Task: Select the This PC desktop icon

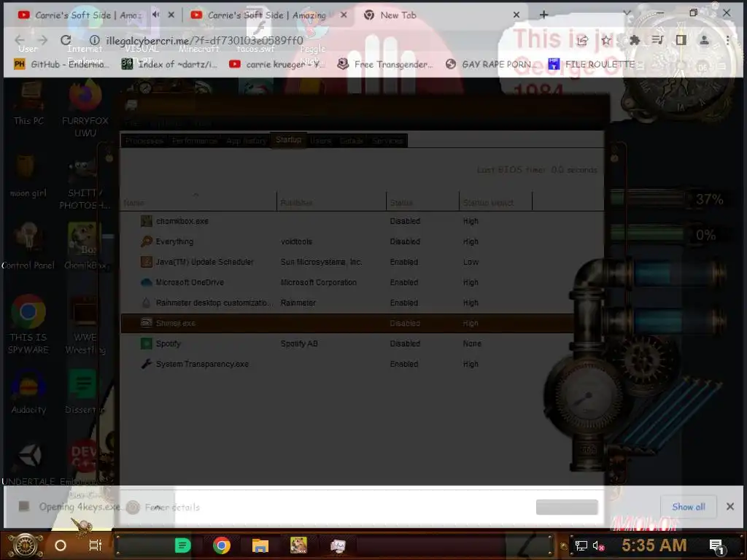Action: [x=28, y=102]
